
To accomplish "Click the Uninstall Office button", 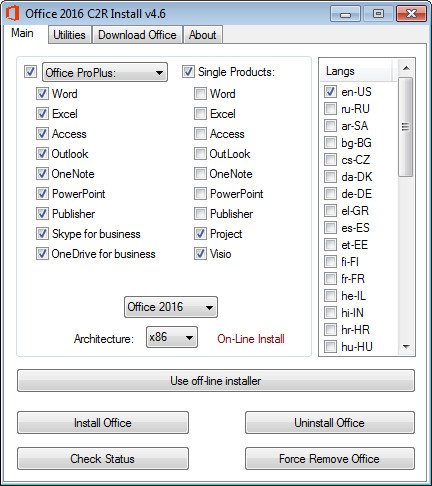I will 330,422.
